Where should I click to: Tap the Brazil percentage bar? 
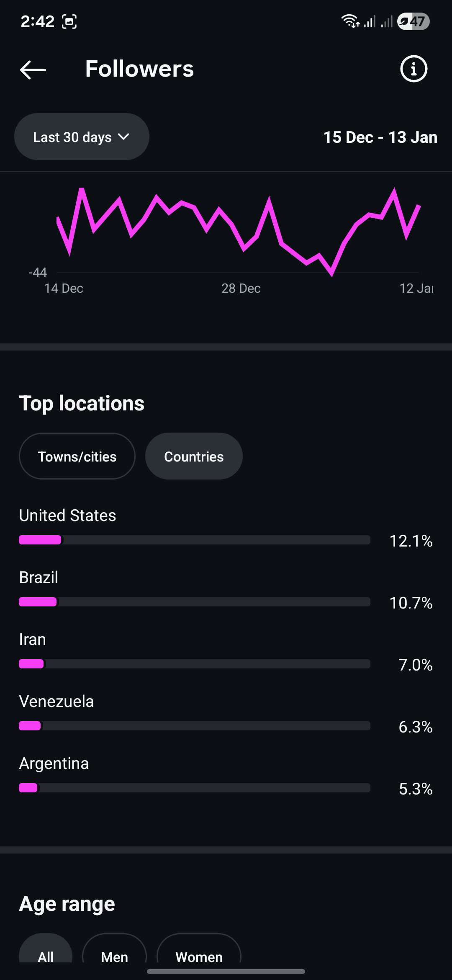(195, 602)
